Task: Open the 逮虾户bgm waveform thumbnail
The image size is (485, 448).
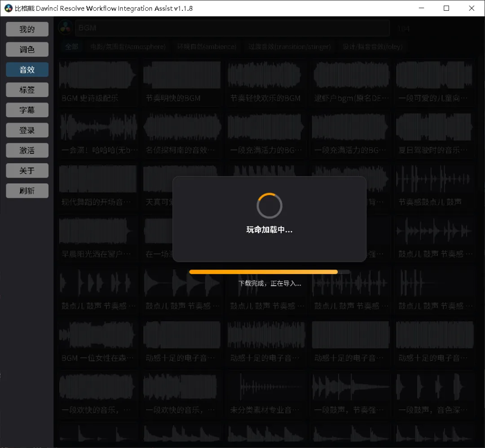Action: (350, 75)
